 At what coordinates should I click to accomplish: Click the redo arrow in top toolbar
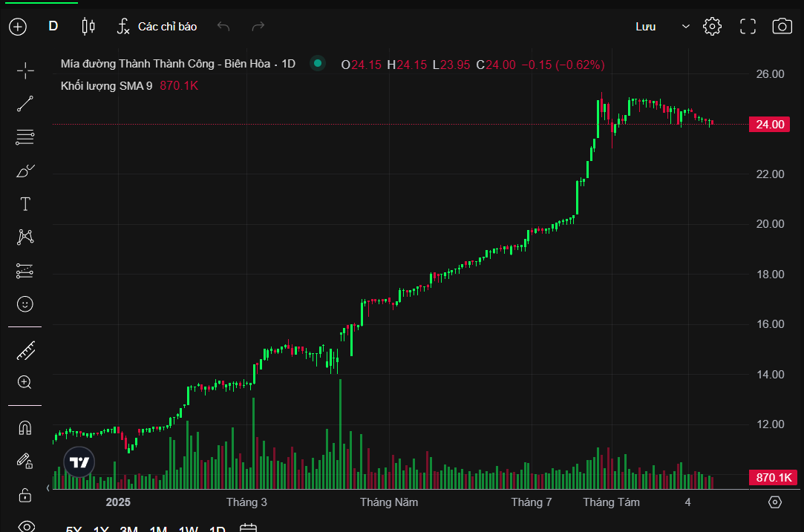click(258, 26)
